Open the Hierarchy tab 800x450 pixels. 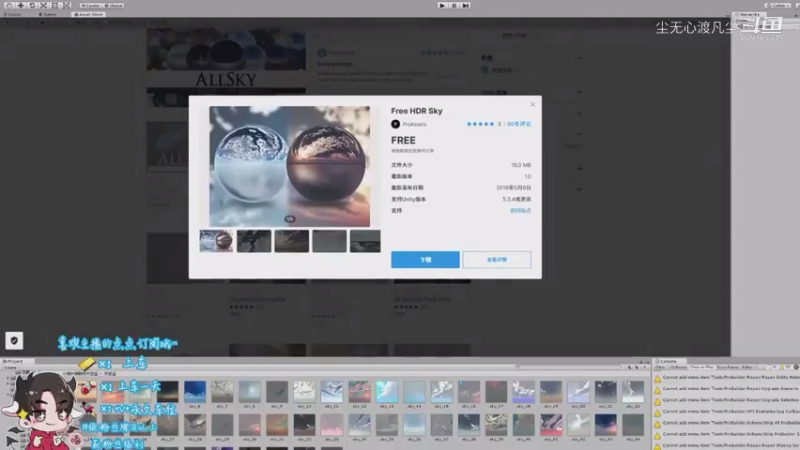click(x=748, y=14)
